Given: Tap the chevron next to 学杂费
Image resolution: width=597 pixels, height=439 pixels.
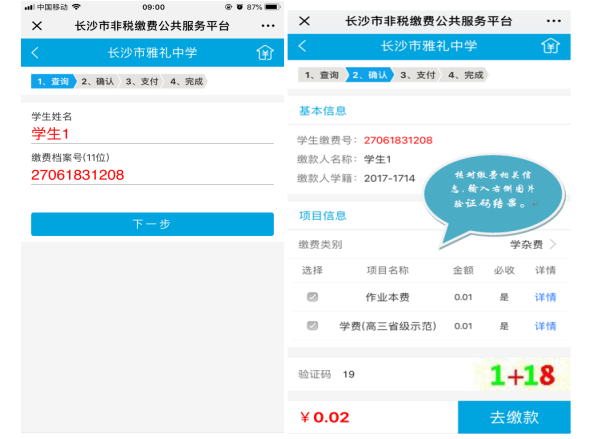Looking at the screenshot, I should tap(553, 244).
